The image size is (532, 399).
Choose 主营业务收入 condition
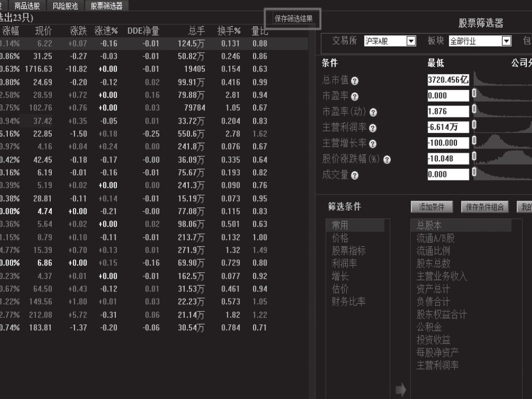click(x=442, y=276)
